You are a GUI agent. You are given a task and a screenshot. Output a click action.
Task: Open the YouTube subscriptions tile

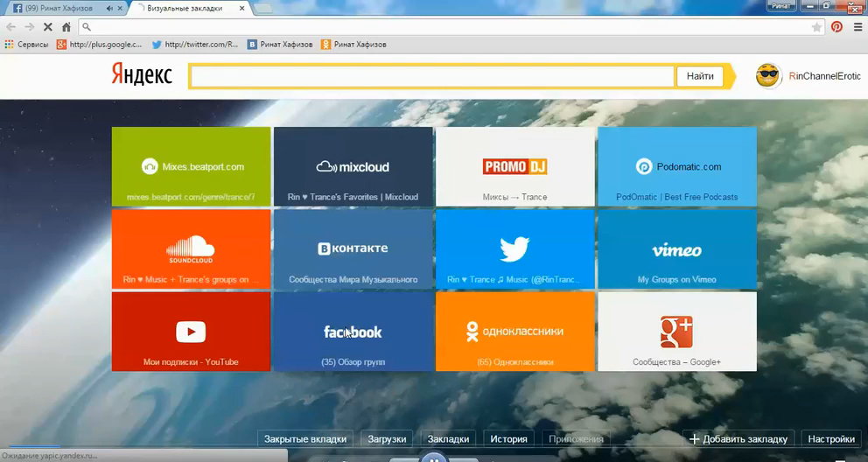191,332
